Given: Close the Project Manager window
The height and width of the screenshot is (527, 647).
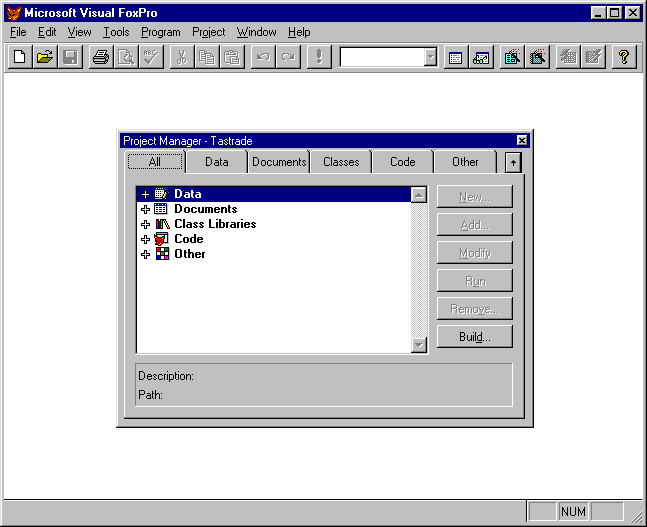Looking at the screenshot, I should point(522,141).
